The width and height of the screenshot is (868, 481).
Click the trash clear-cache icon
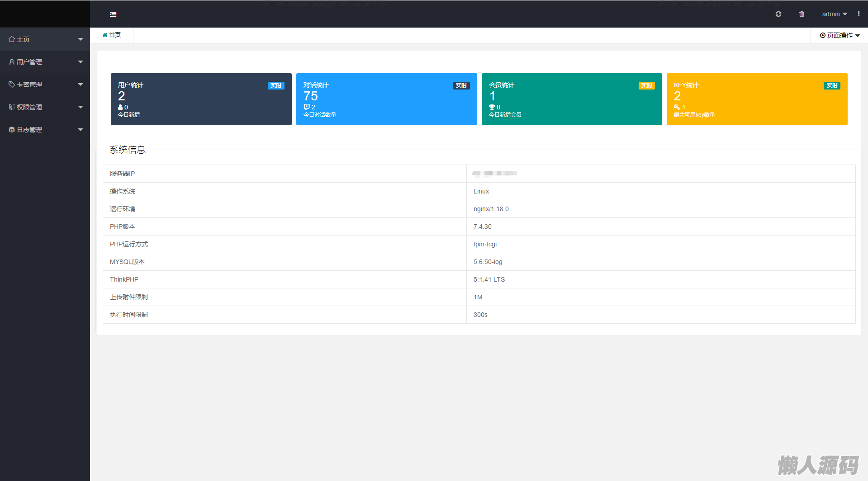(x=802, y=14)
